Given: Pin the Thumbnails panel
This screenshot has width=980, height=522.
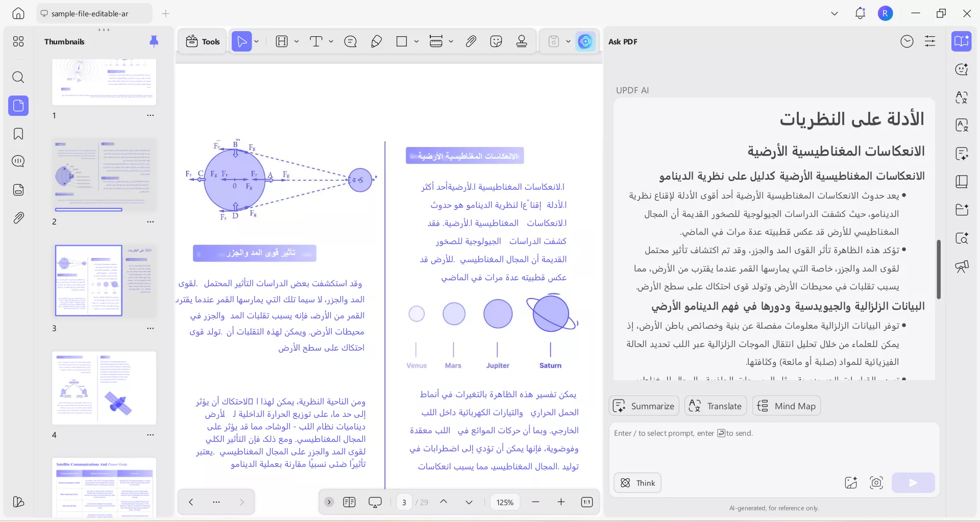Looking at the screenshot, I should (x=154, y=41).
